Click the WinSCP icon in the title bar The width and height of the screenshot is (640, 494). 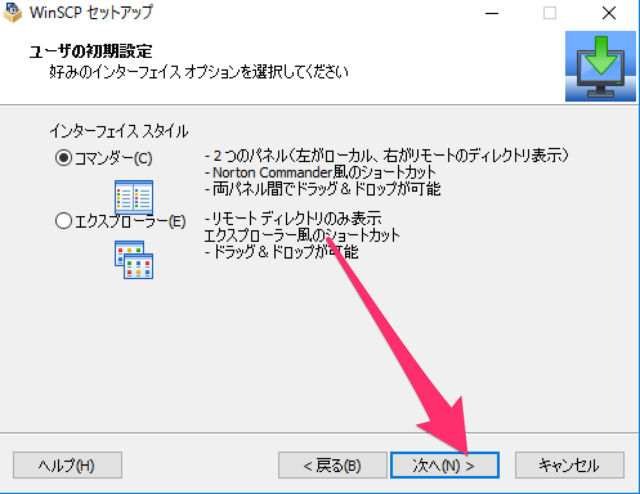pyautogui.click(x=14, y=15)
